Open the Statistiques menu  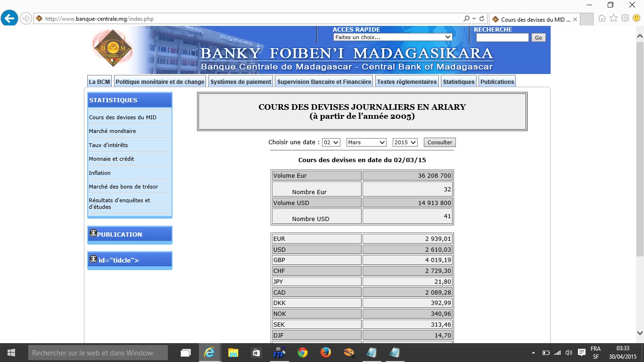tap(459, 82)
